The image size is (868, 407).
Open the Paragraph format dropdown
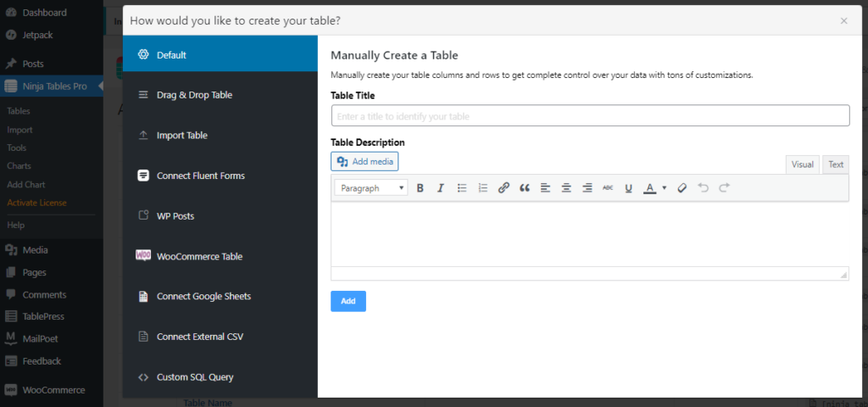coord(371,187)
